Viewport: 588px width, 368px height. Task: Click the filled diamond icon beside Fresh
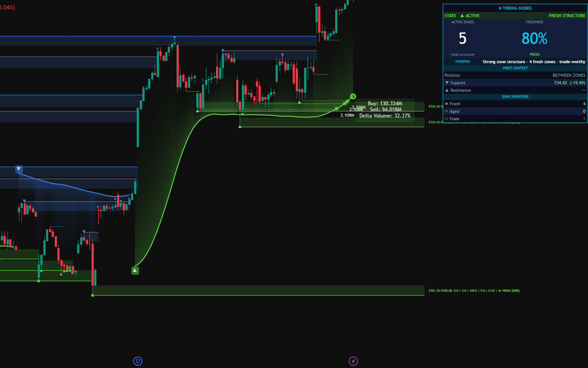pyautogui.click(x=446, y=104)
